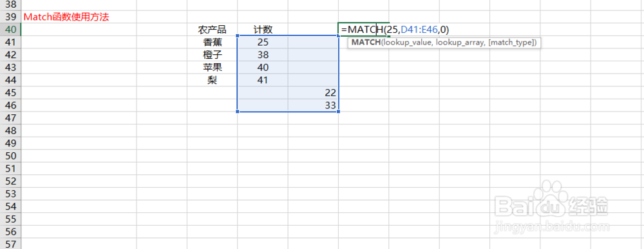Click the '农产品' header cell

212,30
